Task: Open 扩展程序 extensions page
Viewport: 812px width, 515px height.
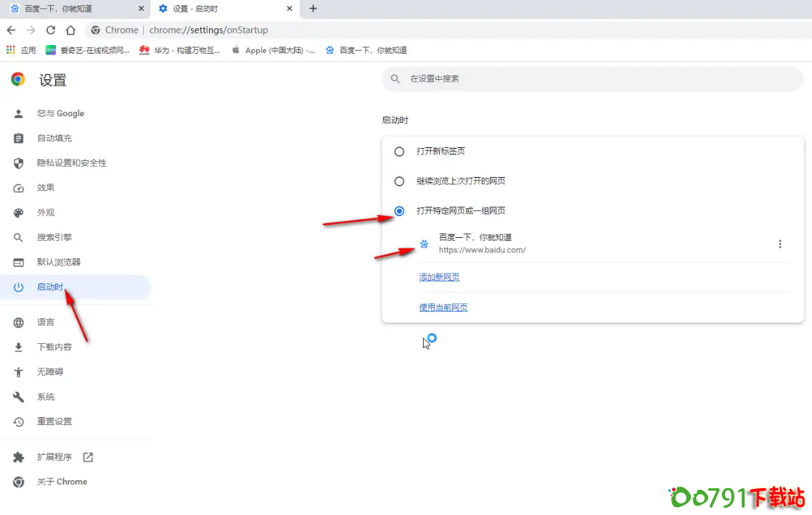Action: coord(55,457)
